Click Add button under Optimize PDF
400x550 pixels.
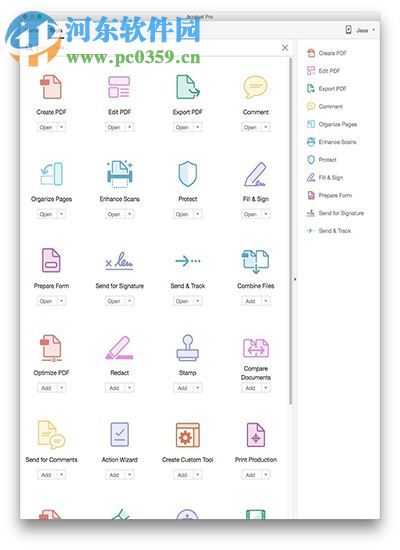(x=46, y=388)
